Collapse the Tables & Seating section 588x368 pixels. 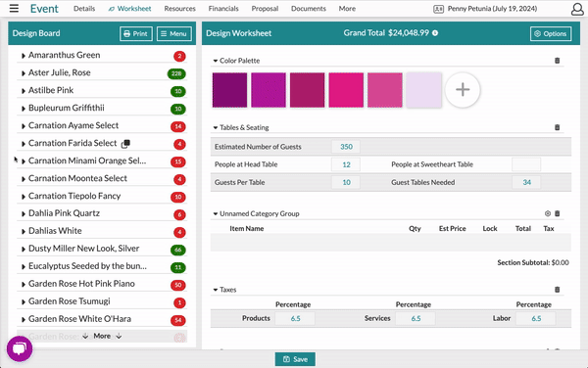pyautogui.click(x=216, y=127)
